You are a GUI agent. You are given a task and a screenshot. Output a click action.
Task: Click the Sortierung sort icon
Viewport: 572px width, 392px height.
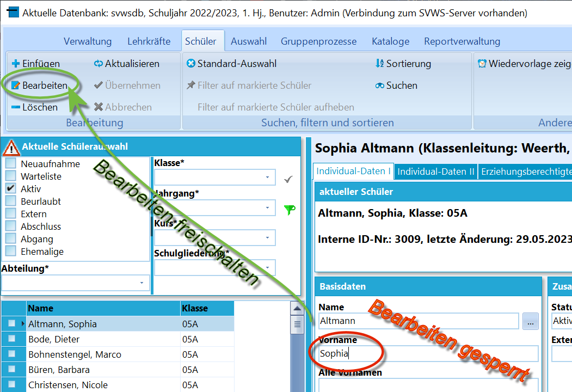pyautogui.click(x=380, y=64)
